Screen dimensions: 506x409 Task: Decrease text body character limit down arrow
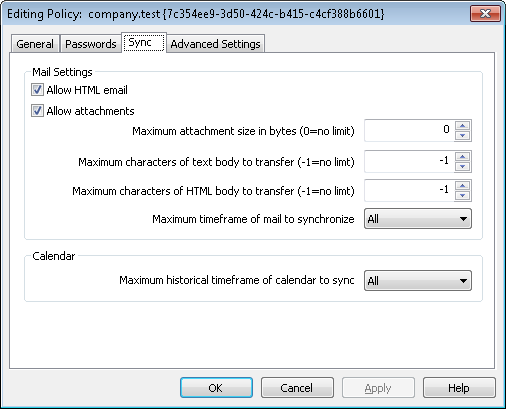(462, 167)
